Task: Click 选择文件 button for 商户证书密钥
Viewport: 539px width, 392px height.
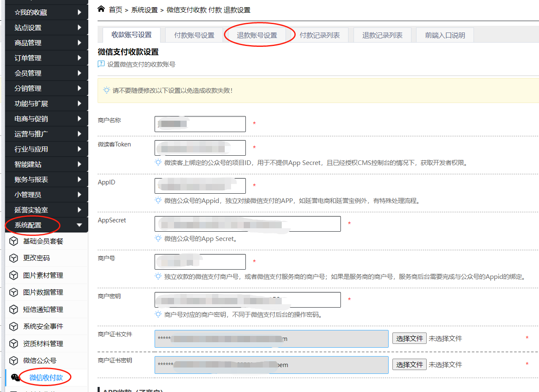Action: pyautogui.click(x=410, y=365)
